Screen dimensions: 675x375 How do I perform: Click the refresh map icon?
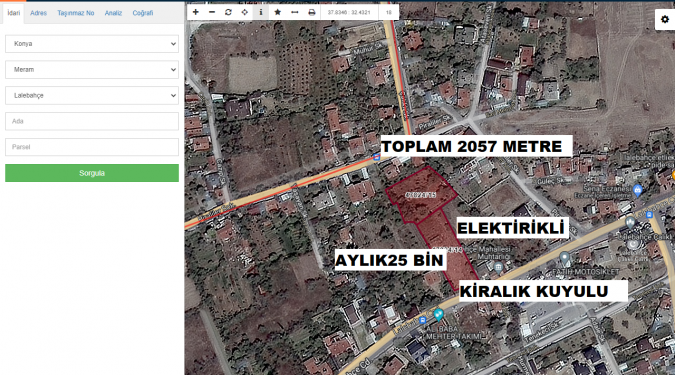[x=228, y=12]
